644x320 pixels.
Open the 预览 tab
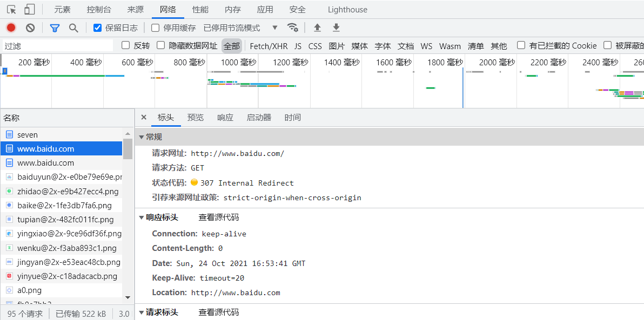[196, 117]
